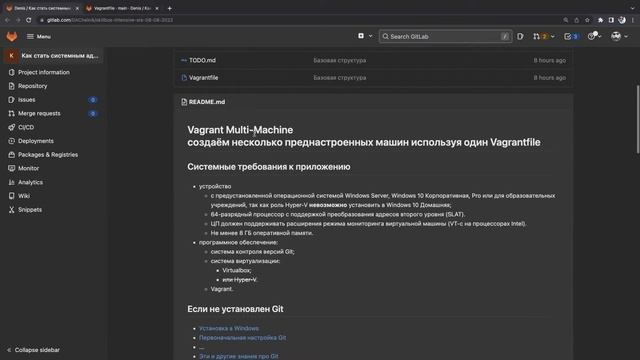Open Snippets in the sidebar
This screenshot has width=640, height=360.
click(30, 210)
